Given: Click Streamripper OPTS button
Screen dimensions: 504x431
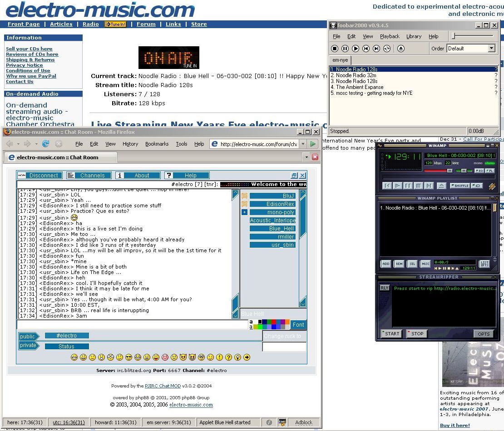Looking at the screenshot, I should click(x=484, y=334).
